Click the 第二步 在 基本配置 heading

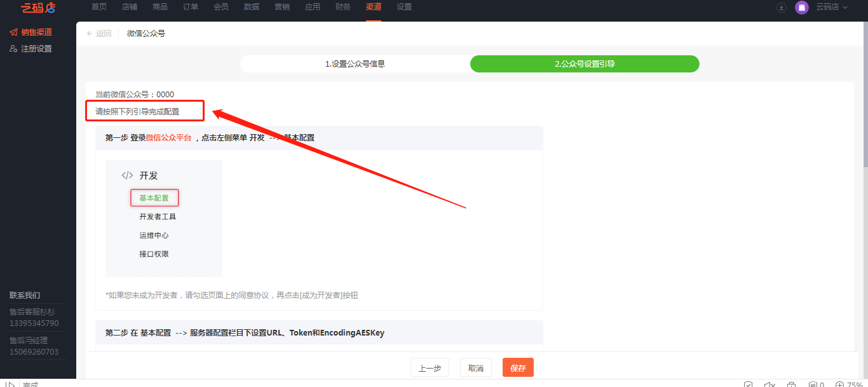click(245, 332)
